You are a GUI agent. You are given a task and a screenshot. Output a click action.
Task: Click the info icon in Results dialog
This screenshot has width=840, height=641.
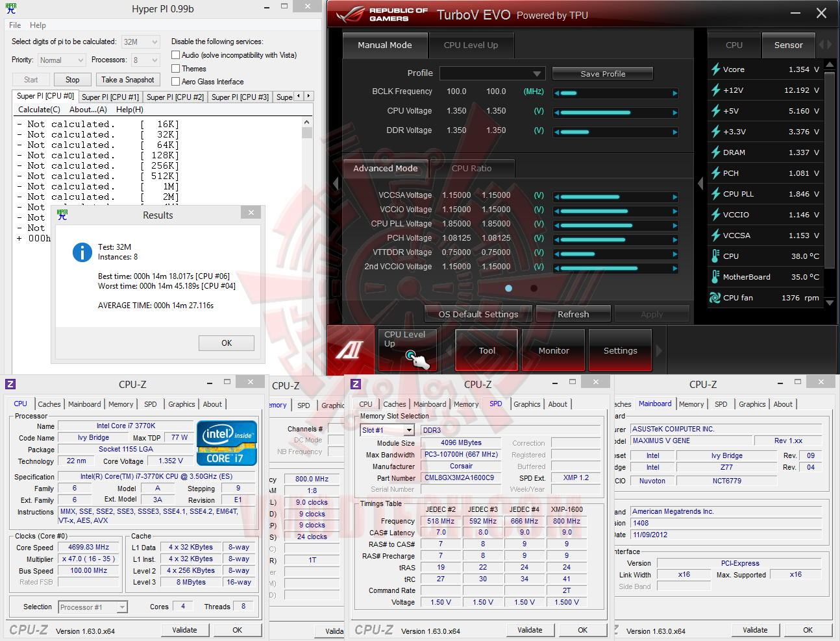tap(82, 252)
